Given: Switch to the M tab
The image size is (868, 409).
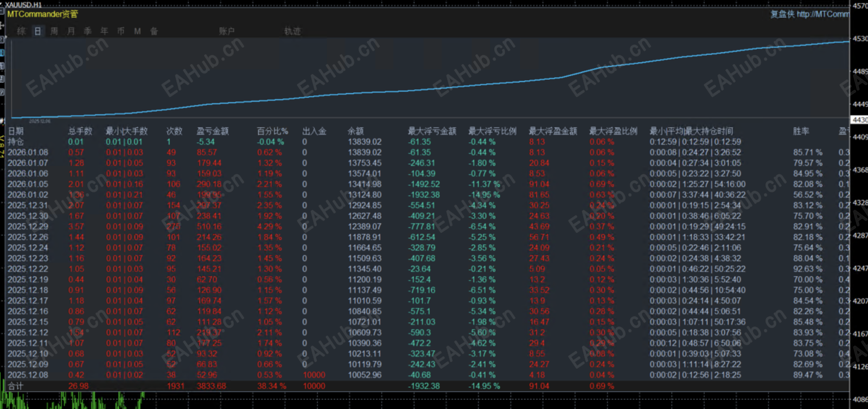Looking at the screenshot, I should tap(137, 31).
